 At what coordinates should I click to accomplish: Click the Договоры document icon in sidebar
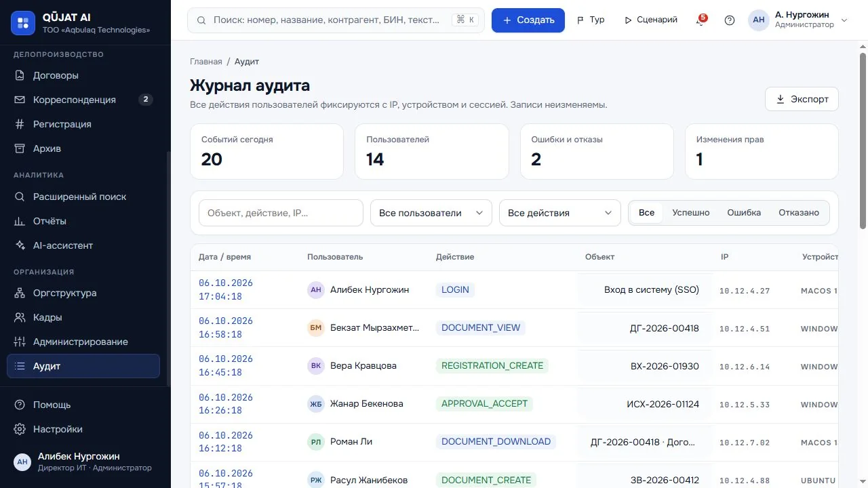20,75
